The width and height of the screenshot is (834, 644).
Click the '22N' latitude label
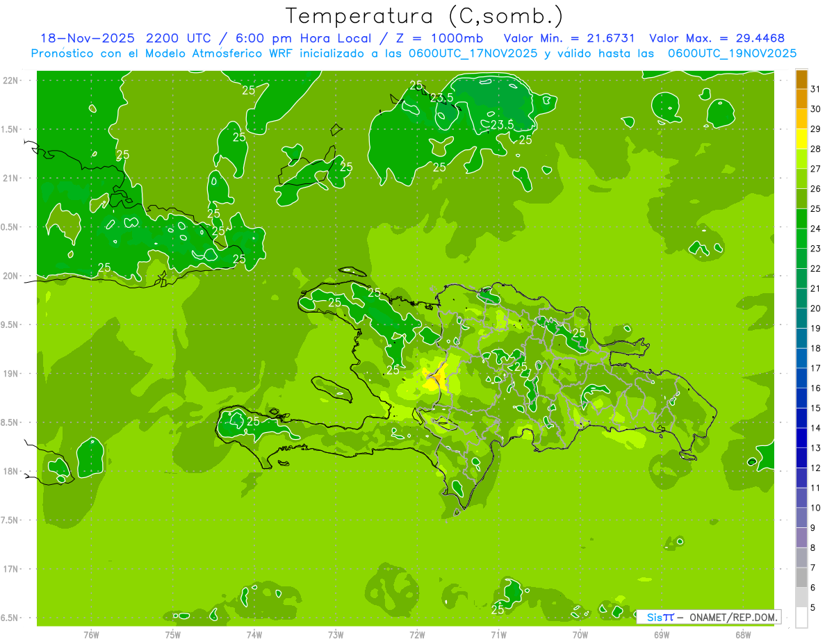13,80
